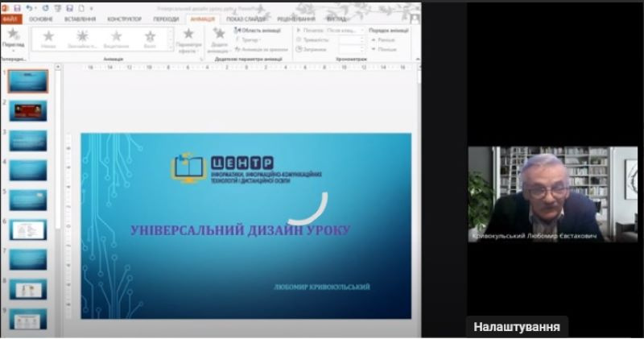Select slide 9 thumbnail
Viewport: 644px width, 339px height.
(x=28, y=320)
